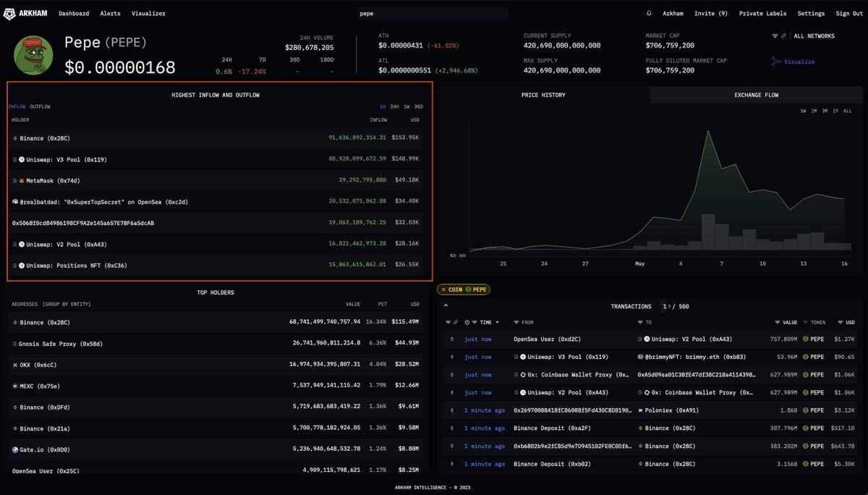Open Settings from the top bar
868x495 pixels.
811,13
